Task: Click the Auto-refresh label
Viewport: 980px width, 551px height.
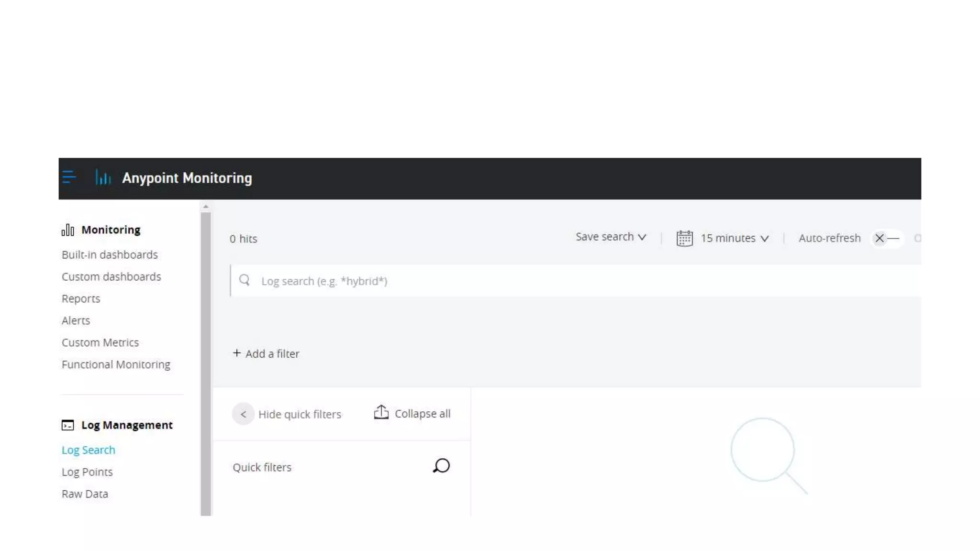Action: [x=829, y=238]
